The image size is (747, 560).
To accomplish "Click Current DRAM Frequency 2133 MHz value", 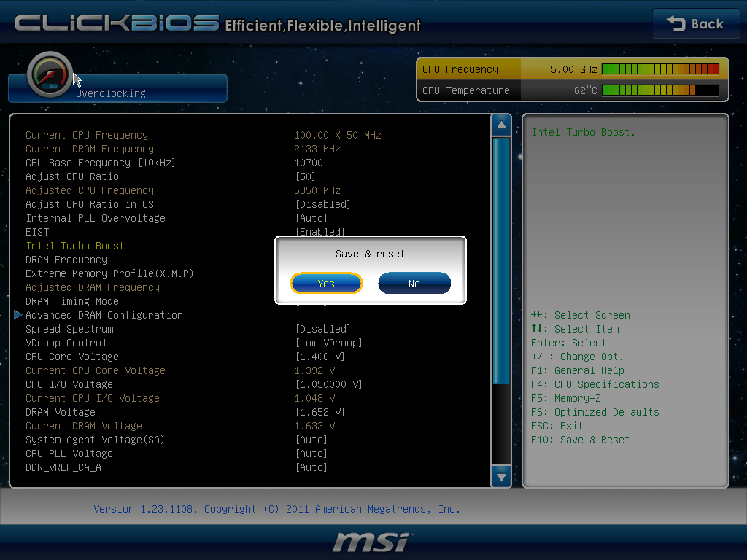I will point(317,149).
